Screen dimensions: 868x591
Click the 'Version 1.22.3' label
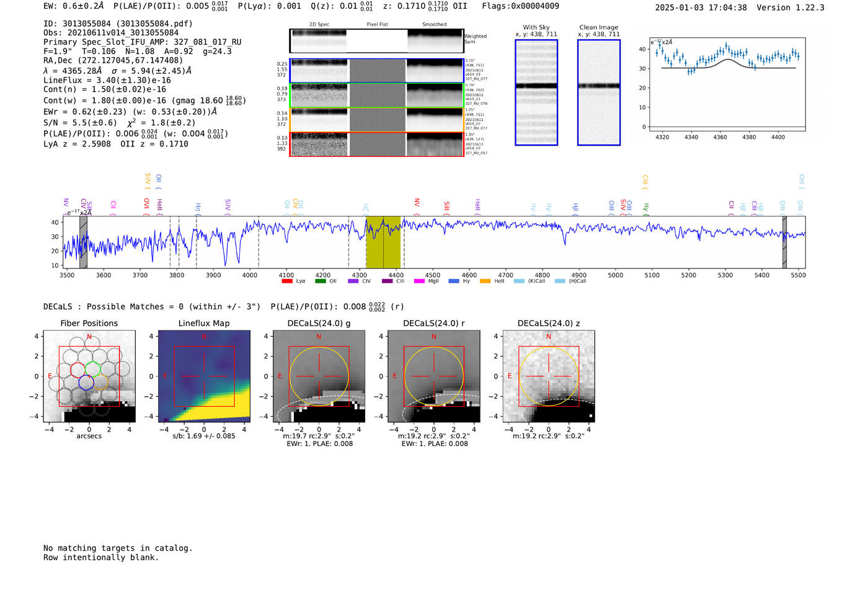(x=790, y=7)
